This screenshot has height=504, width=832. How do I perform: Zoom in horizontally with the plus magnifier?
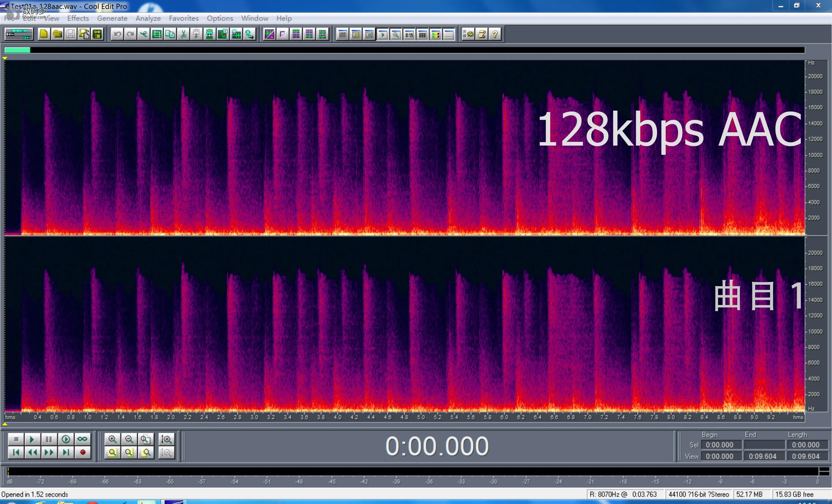(x=112, y=439)
